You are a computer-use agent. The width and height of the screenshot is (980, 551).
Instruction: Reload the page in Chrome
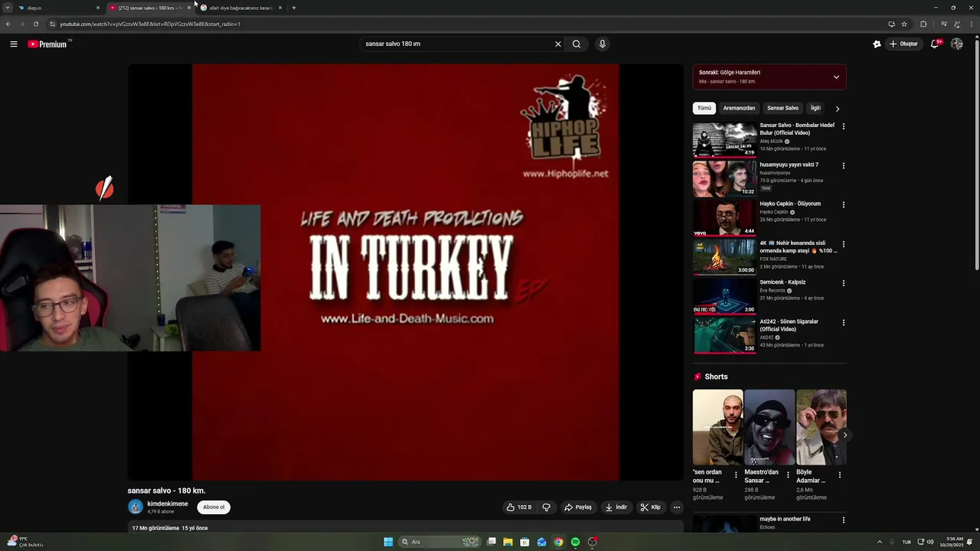35,24
